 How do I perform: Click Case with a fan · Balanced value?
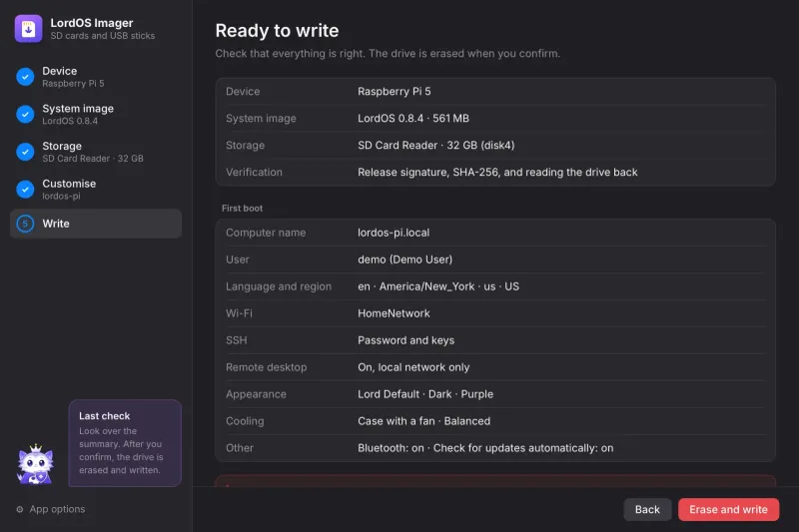coord(423,421)
